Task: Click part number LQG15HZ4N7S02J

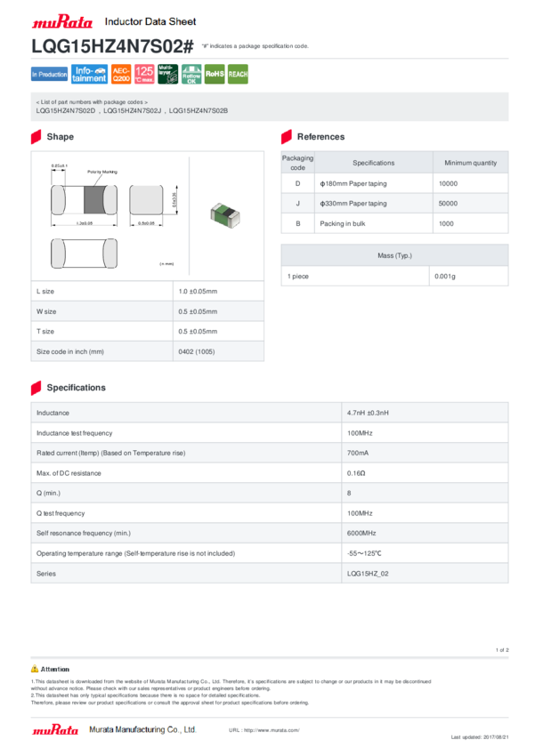Action: point(132,111)
